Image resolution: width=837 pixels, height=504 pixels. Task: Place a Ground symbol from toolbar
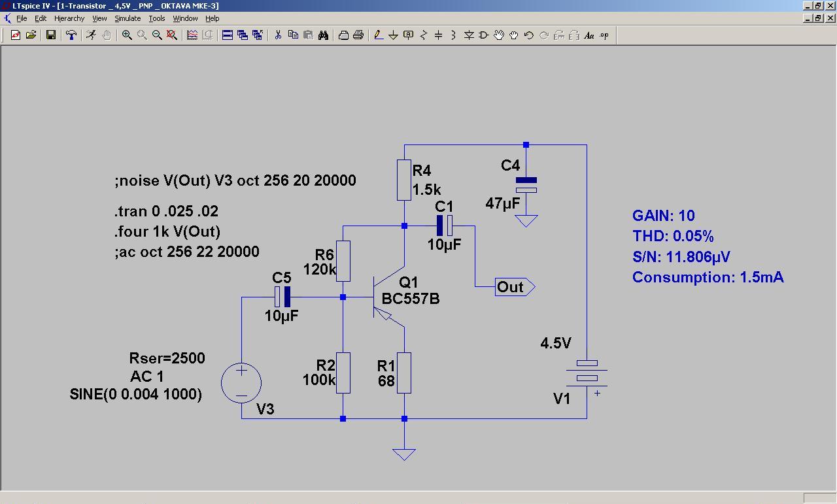point(393,35)
